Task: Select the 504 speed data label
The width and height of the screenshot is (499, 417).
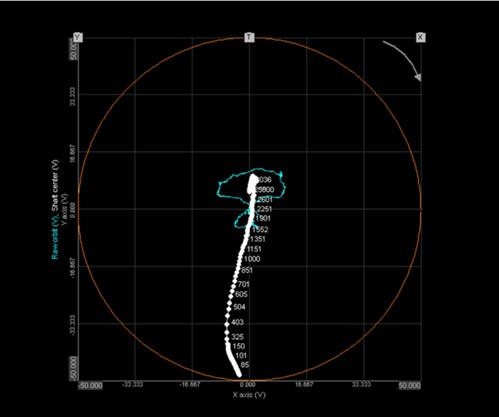Action: click(x=239, y=307)
